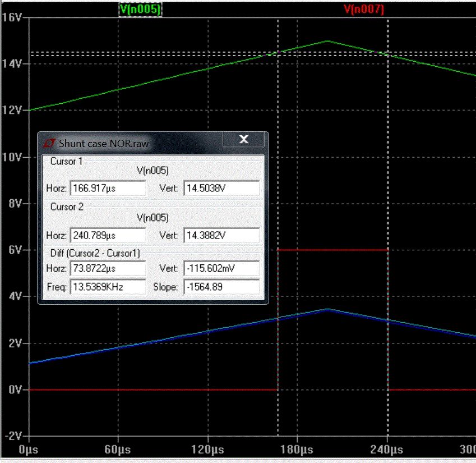
Task: Click the 0V label on vertical axis
Action: 15,389
